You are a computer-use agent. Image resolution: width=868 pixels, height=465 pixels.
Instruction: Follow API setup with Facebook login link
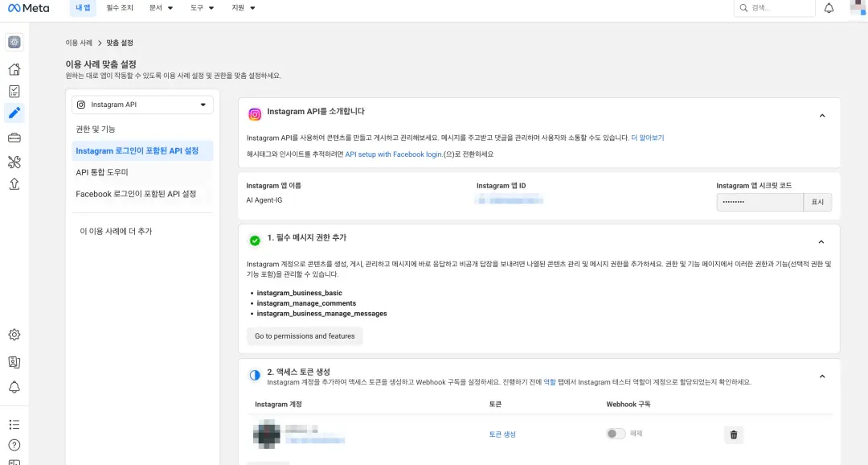coord(393,154)
